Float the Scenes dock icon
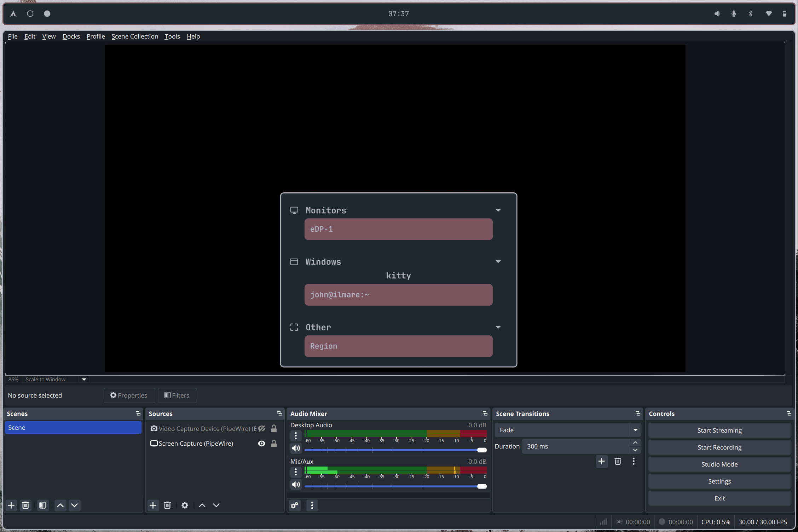This screenshot has width=798, height=532. point(138,414)
